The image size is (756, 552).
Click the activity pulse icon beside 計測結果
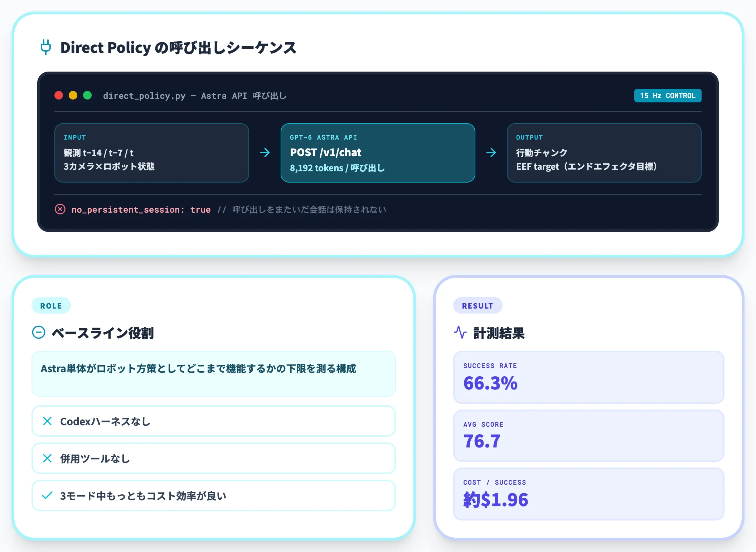click(x=460, y=332)
